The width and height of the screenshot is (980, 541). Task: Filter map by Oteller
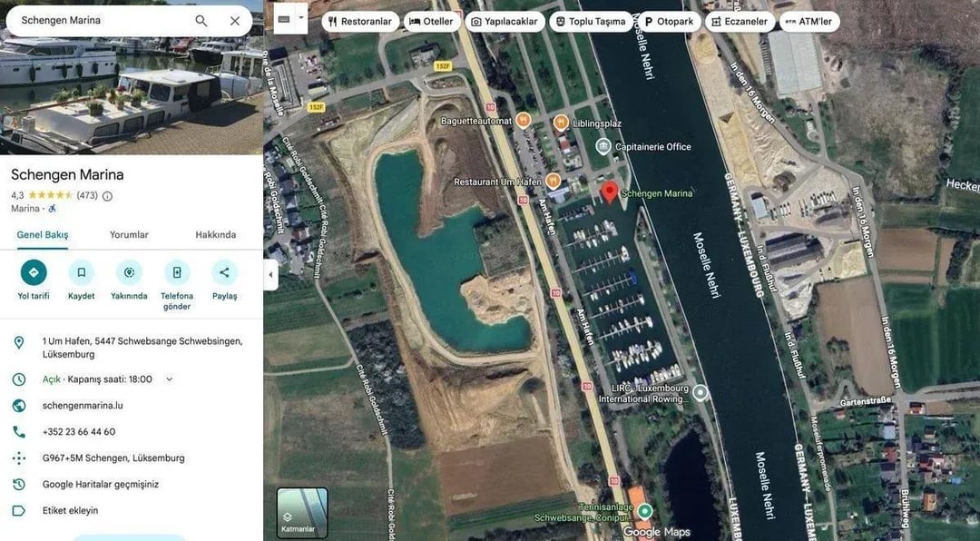pyautogui.click(x=431, y=22)
